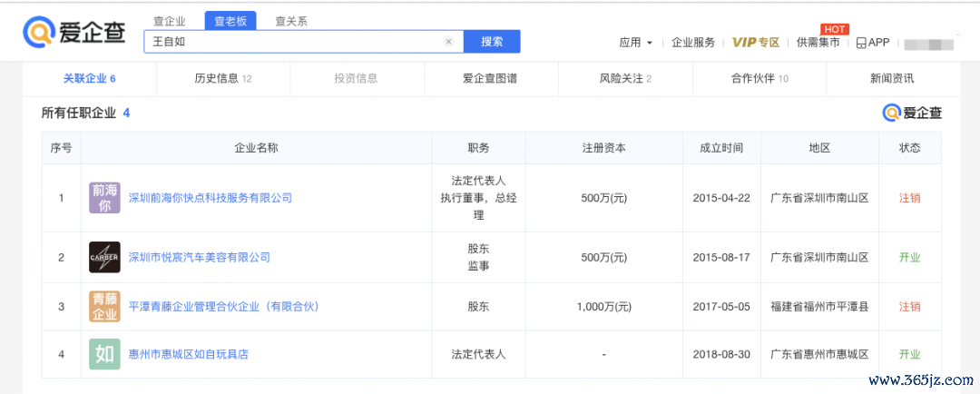Click the 2015-04-22 date cell
Image resolution: width=980 pixels, height=394 pixels.
pos(721,198)
